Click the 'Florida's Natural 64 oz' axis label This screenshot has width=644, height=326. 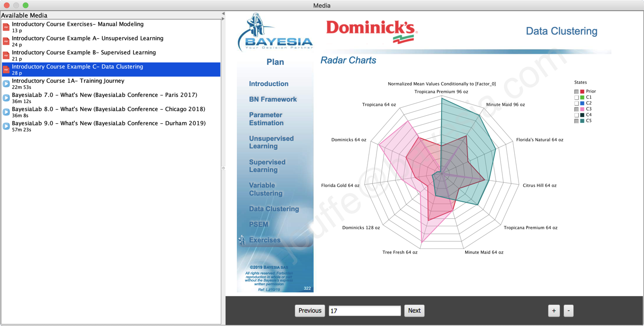[540, 140]
